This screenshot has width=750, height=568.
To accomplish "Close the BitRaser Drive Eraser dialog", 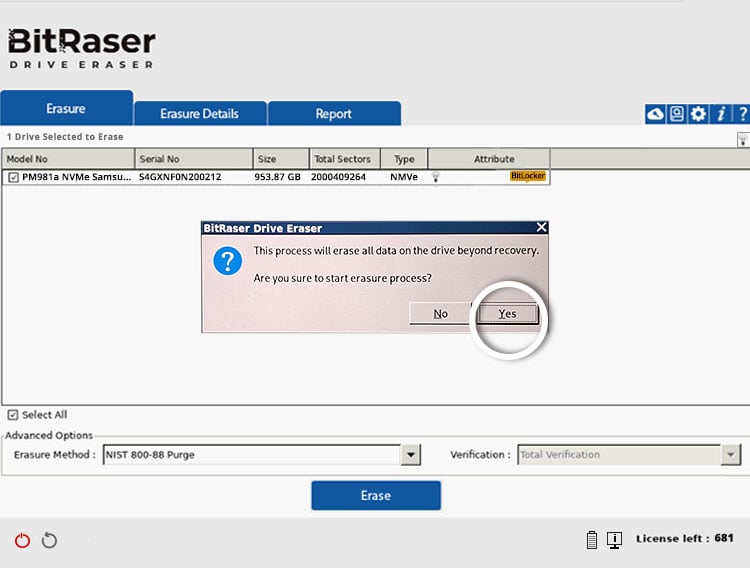I will pyautogui.click(x=541, y=227).
